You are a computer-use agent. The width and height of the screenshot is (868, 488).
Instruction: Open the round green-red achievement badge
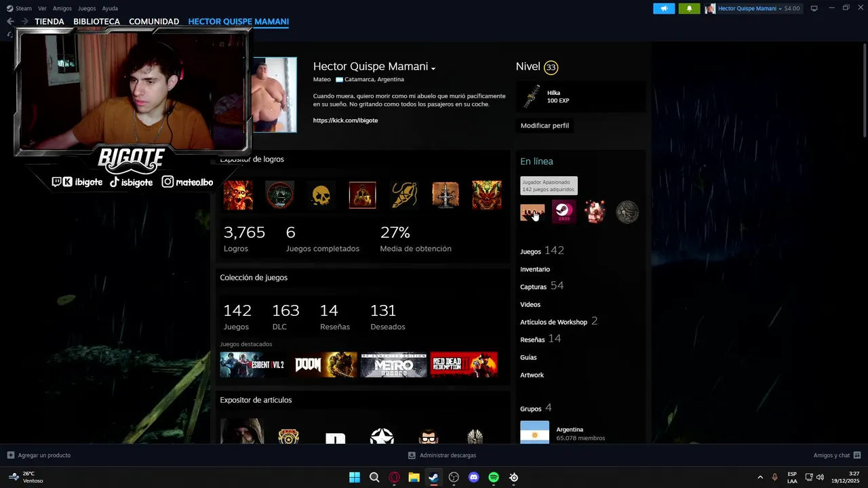[279, 195]
